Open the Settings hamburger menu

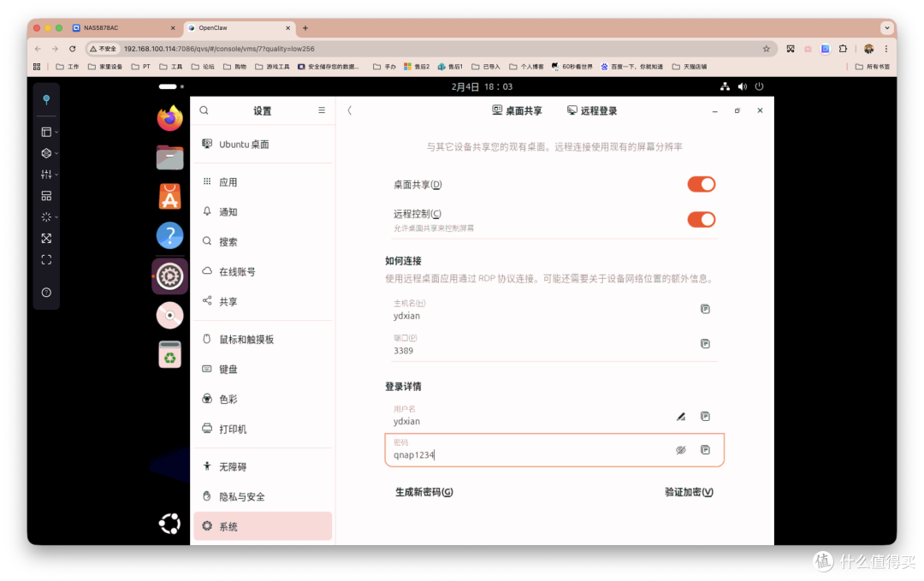[322, 110]
